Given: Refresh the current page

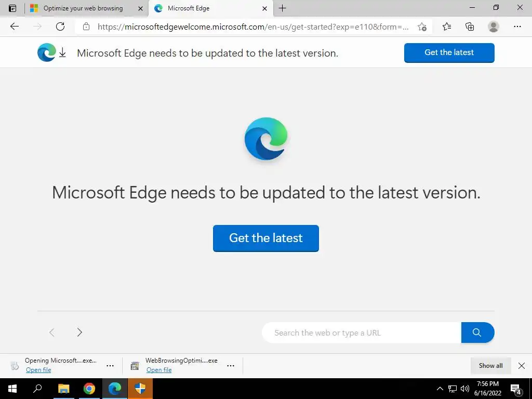Looking at the screenshot, I should coord(60,26).
